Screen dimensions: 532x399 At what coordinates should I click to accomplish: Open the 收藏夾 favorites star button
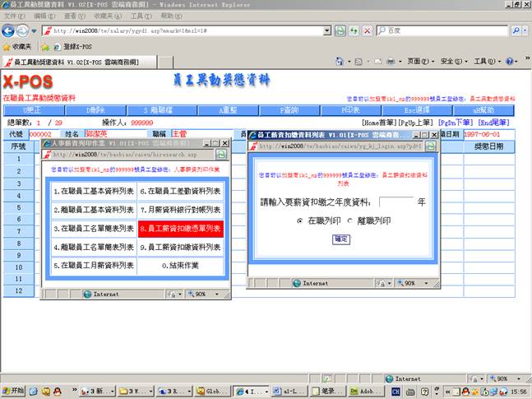18,47
